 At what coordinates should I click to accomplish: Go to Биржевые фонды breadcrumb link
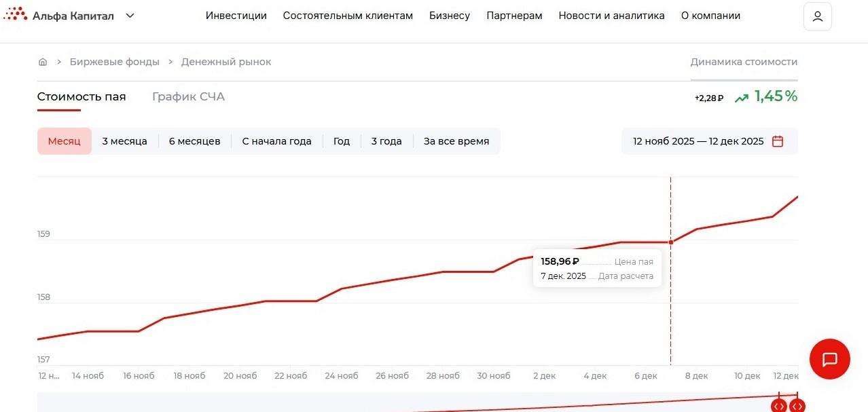(114, 62)
